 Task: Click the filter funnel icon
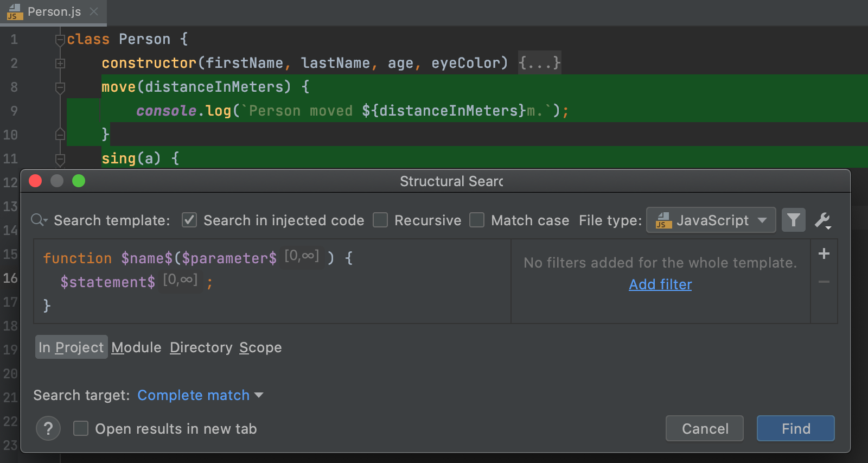[x=793, y=220]
